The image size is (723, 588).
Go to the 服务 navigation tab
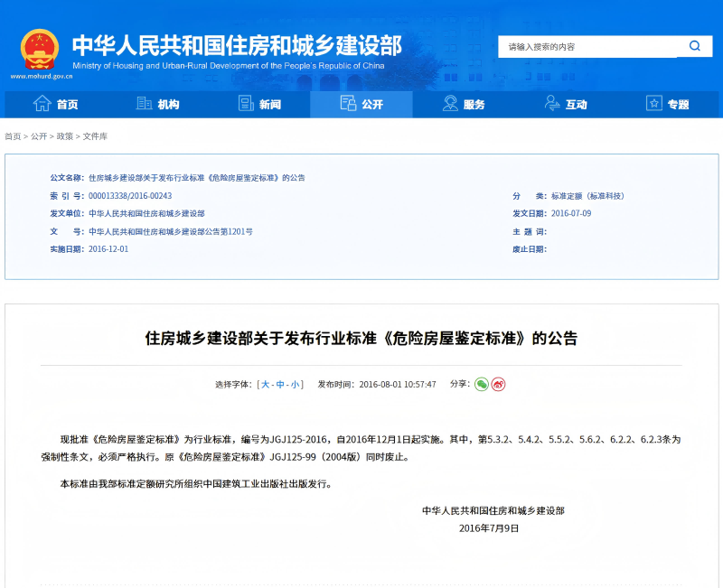(464, 104)
